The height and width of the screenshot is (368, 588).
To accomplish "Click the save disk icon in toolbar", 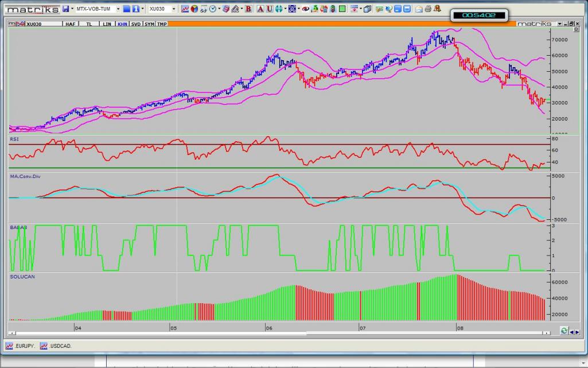I will [x=65, y=9].
